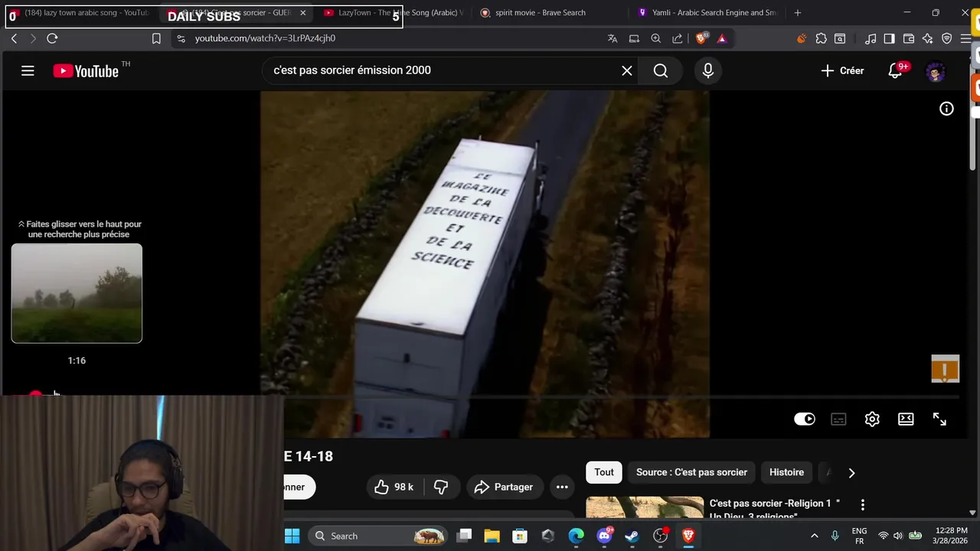Dislike the video
Viewport: 980px width, 551px height.
(x=441, y=487)
